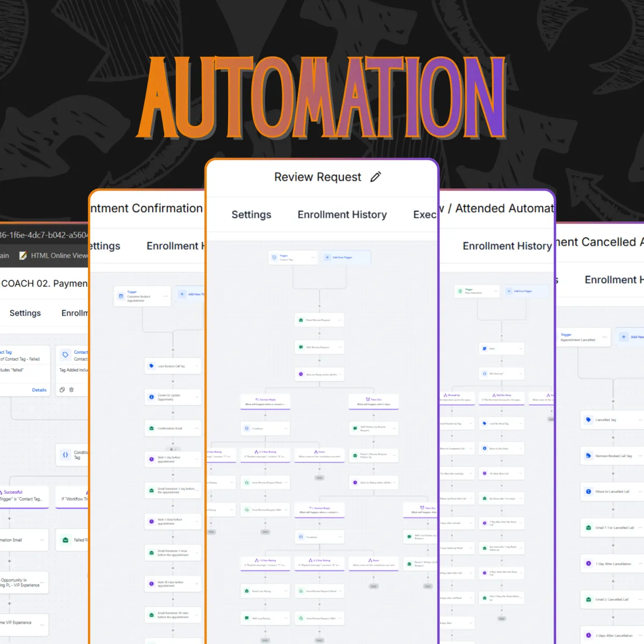Image resolution: width=644 pixels, height=644 pixels.
Task: Open three-dot menu on Move to Cancelled Call node
Action: point(640,492)
